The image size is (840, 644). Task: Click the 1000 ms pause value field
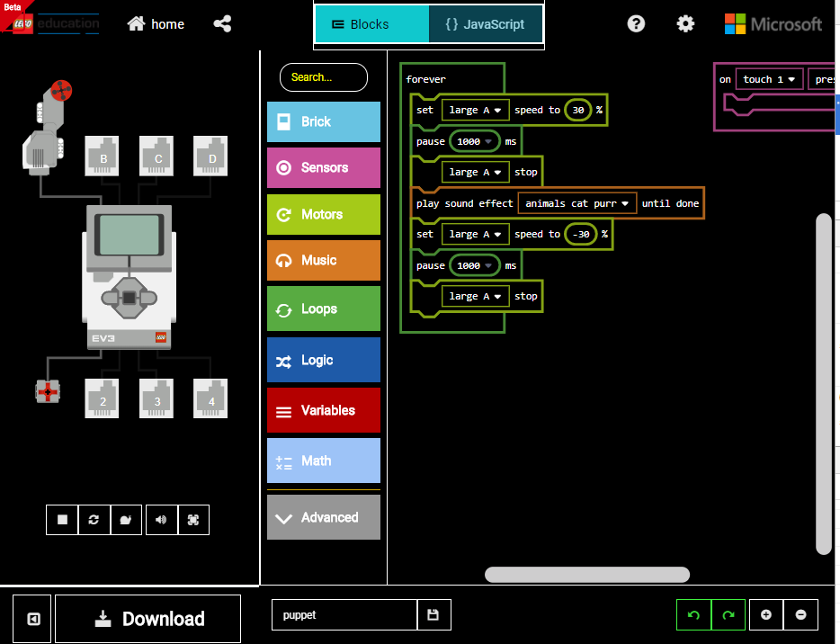coord(475,141)
